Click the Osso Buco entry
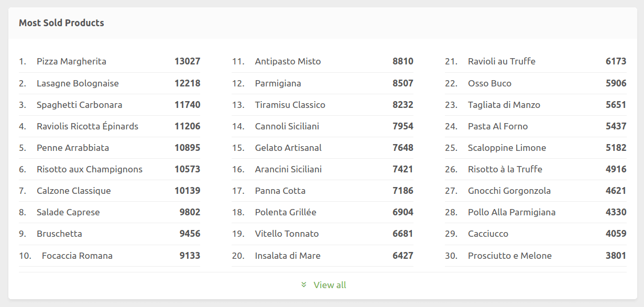Viewport: 644px width, 307px height. [x=490, y=83]
